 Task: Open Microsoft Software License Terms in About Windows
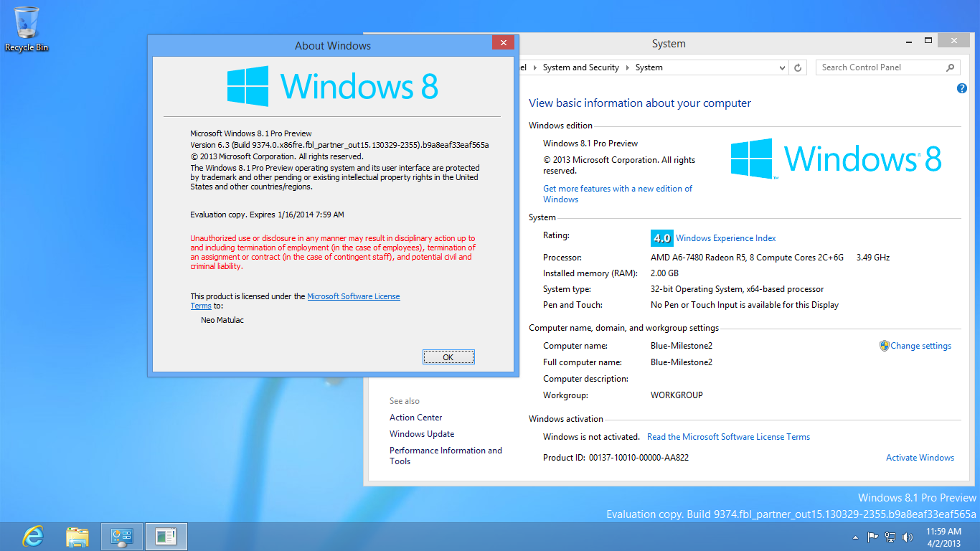pos(354,296)
